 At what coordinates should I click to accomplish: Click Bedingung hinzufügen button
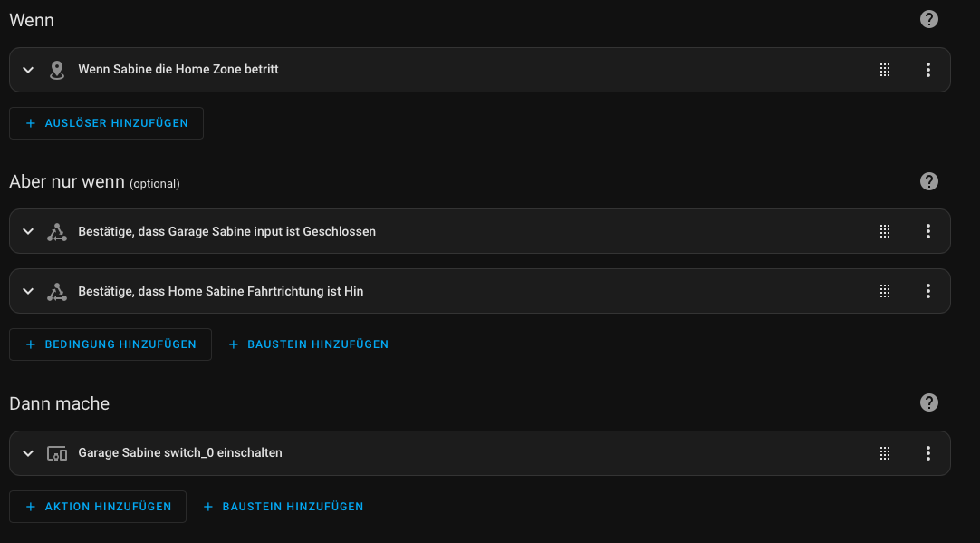(110, 344)
